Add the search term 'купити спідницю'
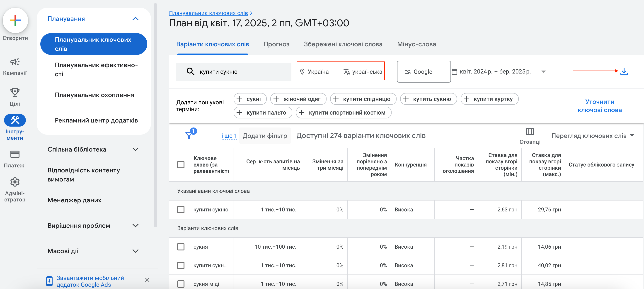Viewport: 644px width, 289px height. [363, 99]
